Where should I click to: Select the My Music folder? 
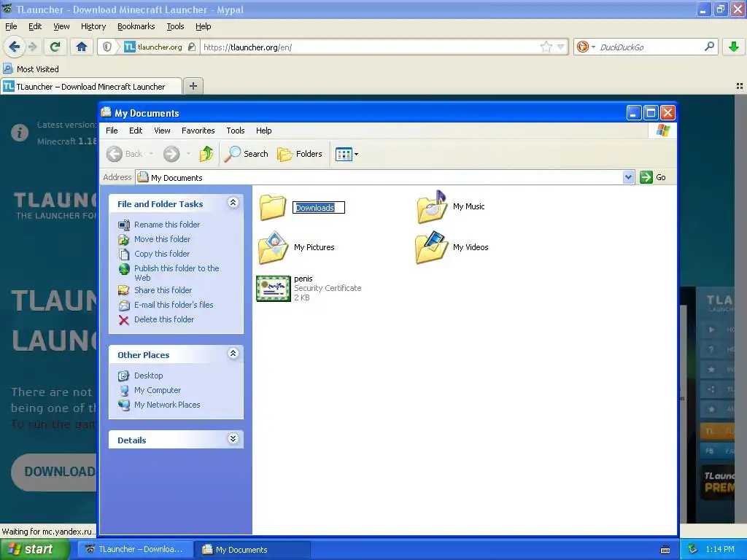click(450, 206)
